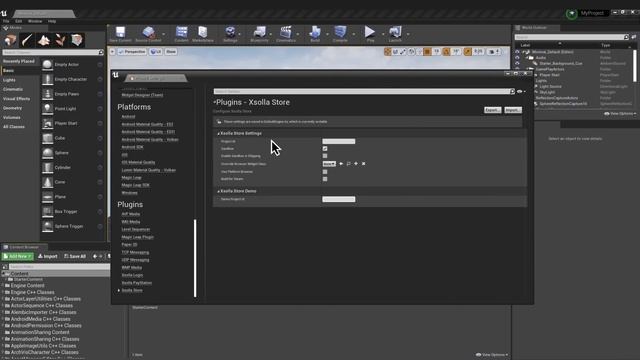Open the Edit menu
The height and width of the screenshot is (360, 640).
(x=18, y=21)
